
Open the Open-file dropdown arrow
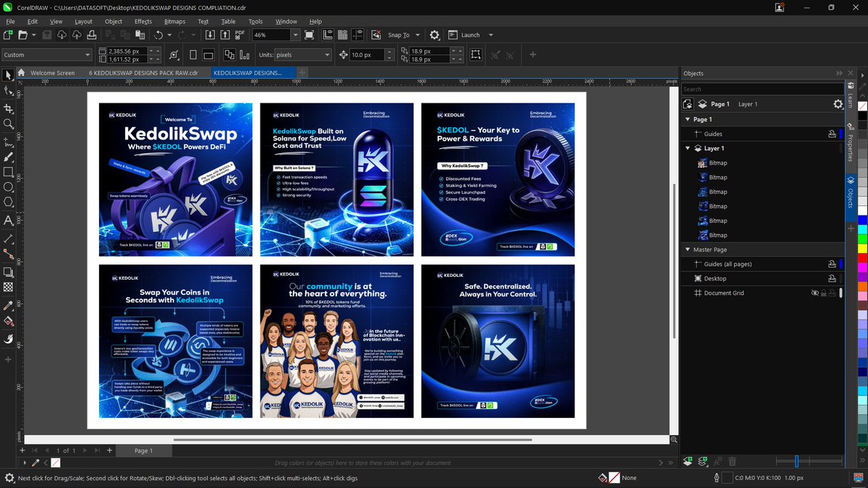pos(33,35)
